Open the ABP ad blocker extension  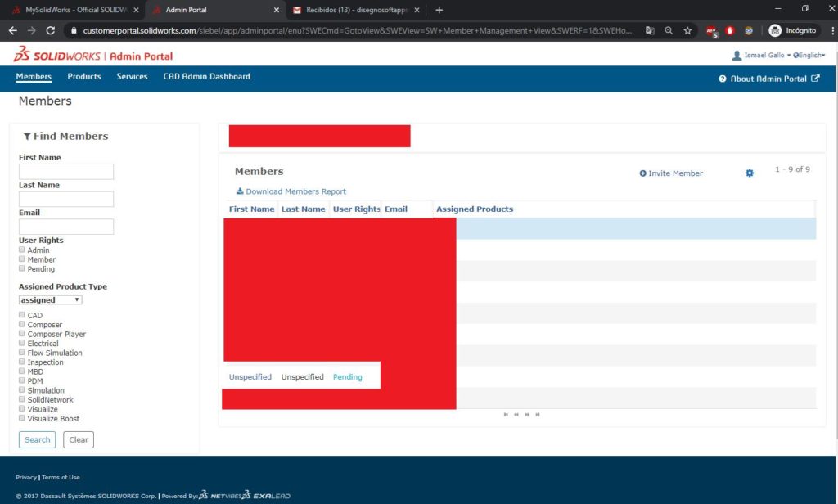[711, 31]
